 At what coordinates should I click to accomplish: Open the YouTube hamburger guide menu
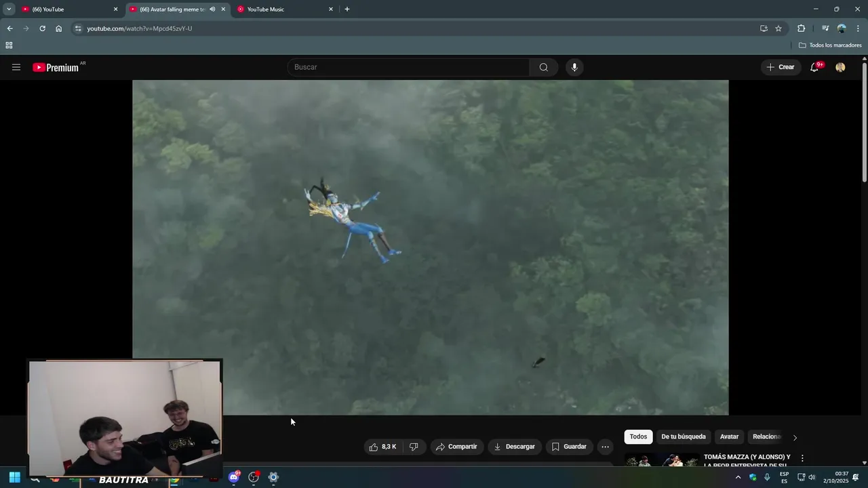click(x=16, y=67)
